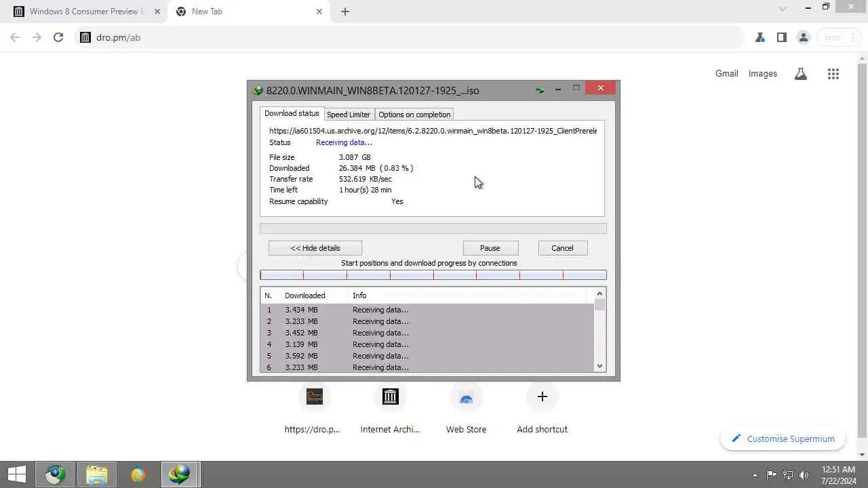The image size is (868, 488).
Task: Focus the address bar showing dro.pm/ab
Action: [410, 37]
